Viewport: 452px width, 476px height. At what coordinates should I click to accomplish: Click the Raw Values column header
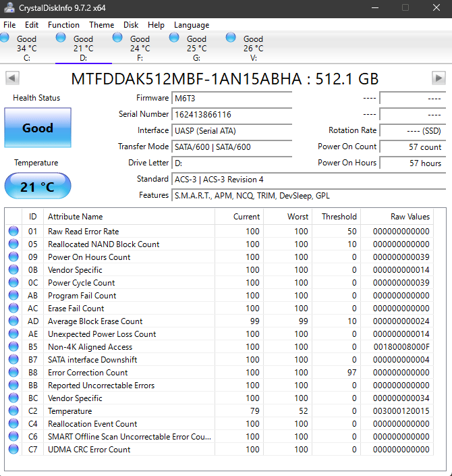397,217
